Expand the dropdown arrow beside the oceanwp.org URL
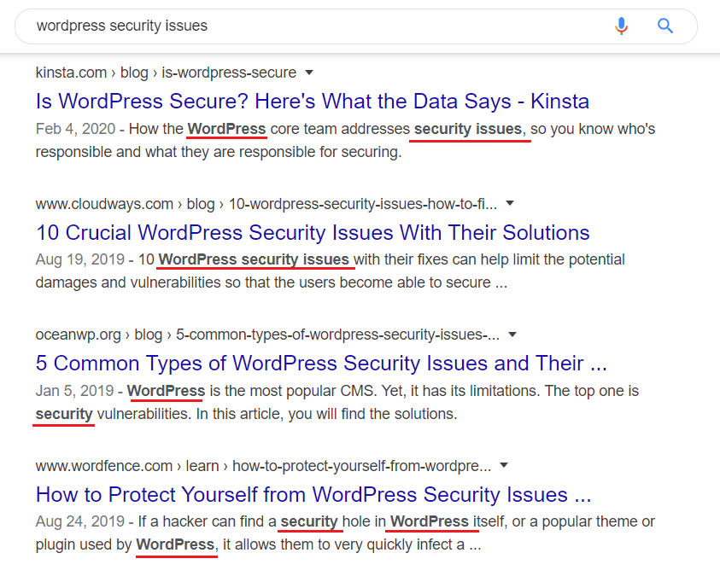The height and width of the screenshot is (588, 720). click(x=512, y=335)
